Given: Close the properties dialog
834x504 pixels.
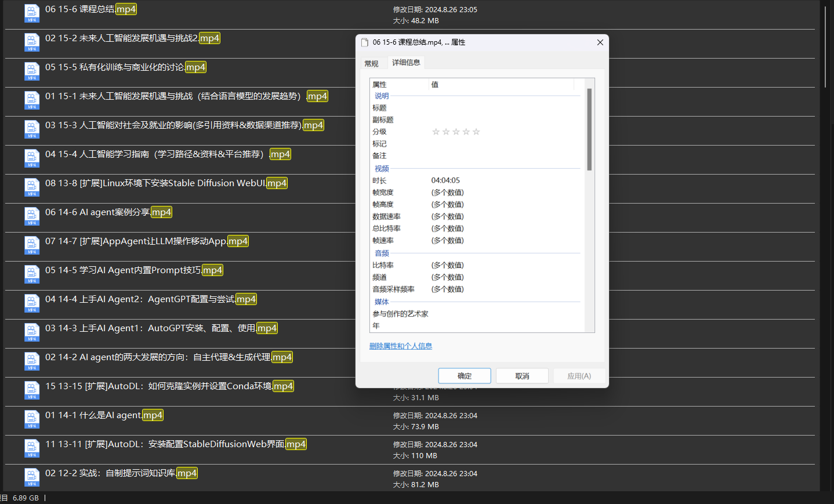Looking at the screenshot, I should pyautogui.click(x=600, y=42).
